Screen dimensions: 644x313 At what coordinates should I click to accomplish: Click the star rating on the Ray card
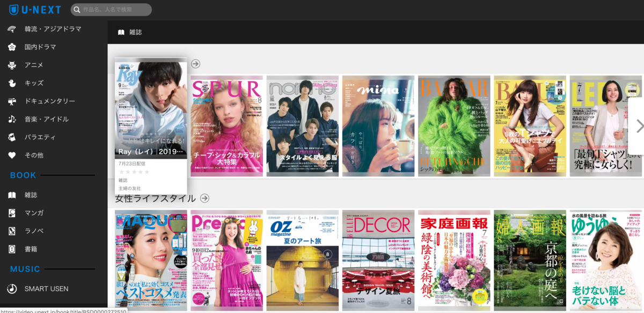coord(134,172)
